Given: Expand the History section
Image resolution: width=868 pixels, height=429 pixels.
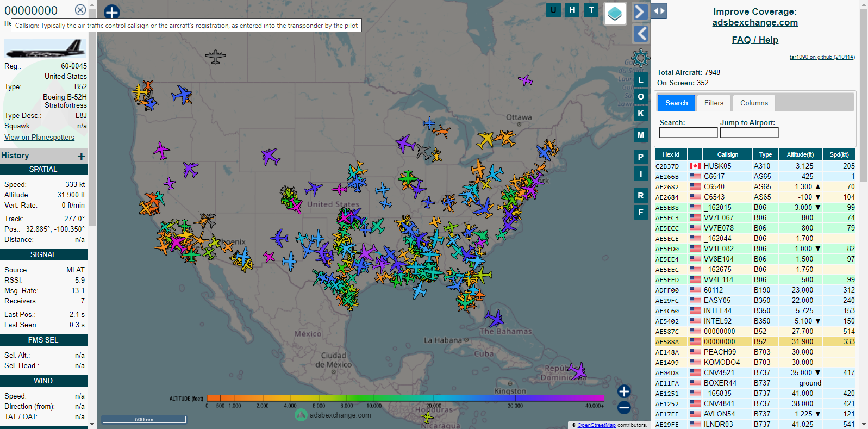Looking at the screenshot, I should [82, 156].
